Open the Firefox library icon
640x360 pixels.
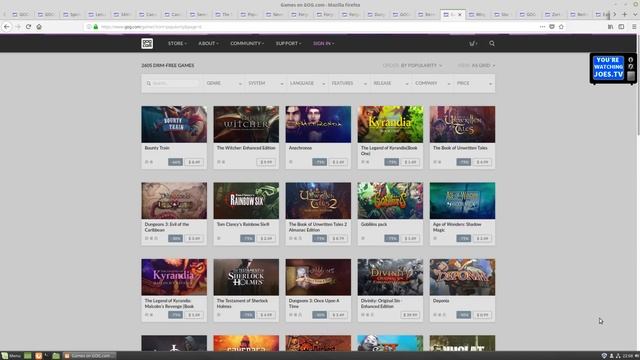tap(611, 27)
